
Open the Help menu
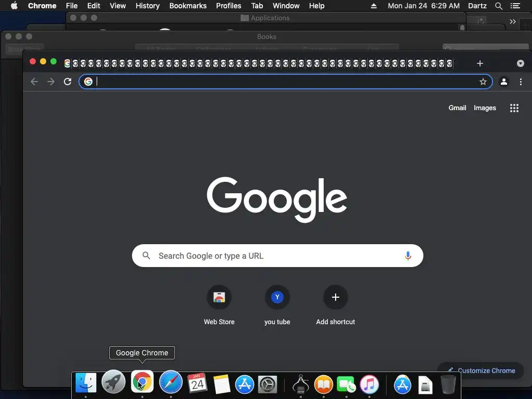click(316, 6)
